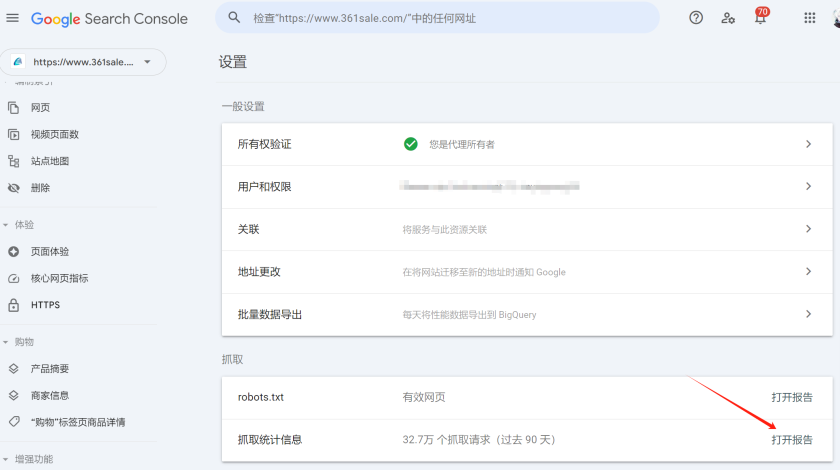
Task: Click the search magnifier icon
Action: click(x=234, y=18)
